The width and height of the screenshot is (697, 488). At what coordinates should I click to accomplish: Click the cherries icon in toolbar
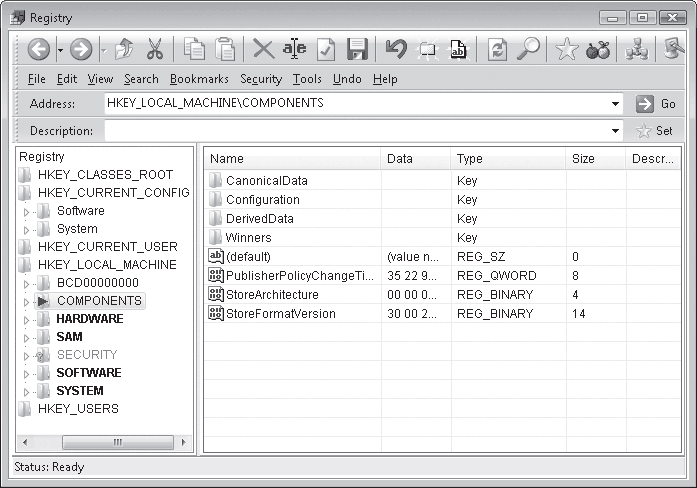[x=598, y=50]
